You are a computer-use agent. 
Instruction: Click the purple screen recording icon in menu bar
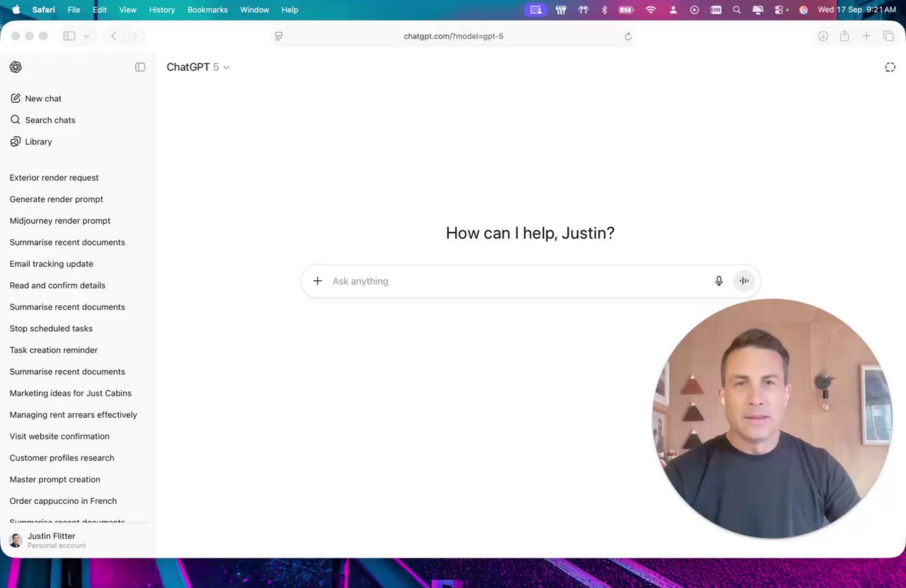(x=536, y=10)
